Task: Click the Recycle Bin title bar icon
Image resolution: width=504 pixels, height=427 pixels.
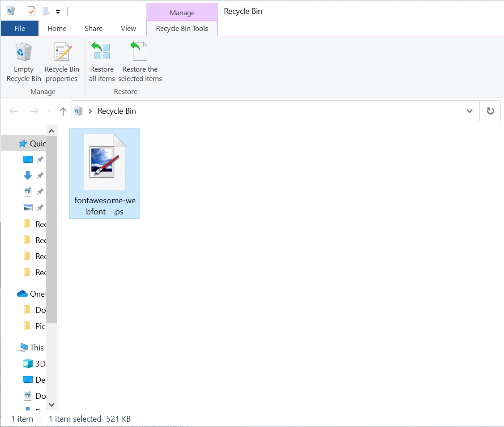Action: (11, 11)
